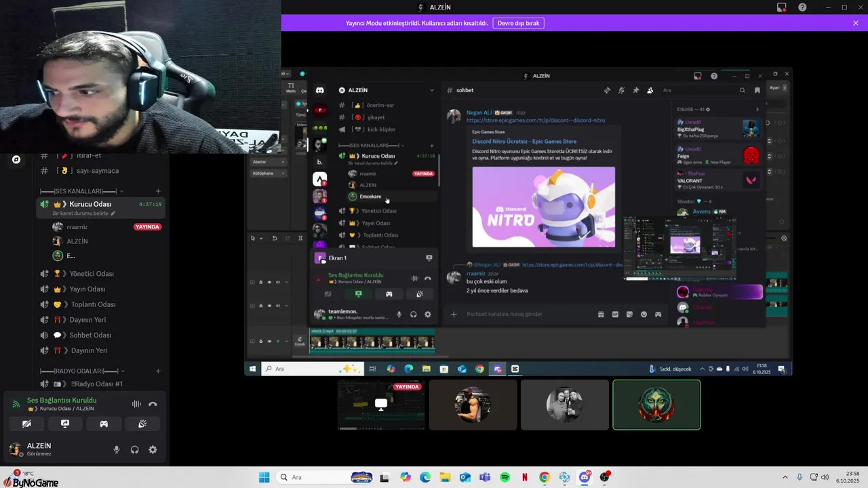868x488 pixels.
Task: Open Netflix from the taskbar
Action: (x=525, y=477)
